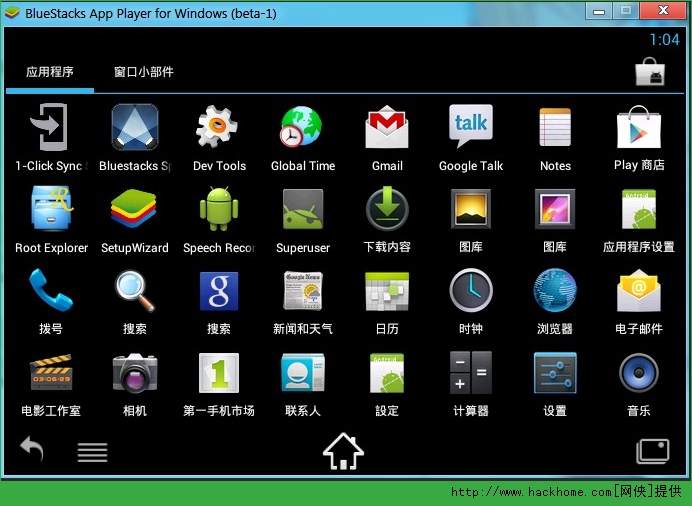This screenshot has width=692, height=506.
Task: Maximize the BlueStacks window
Action: coord(625,11)
